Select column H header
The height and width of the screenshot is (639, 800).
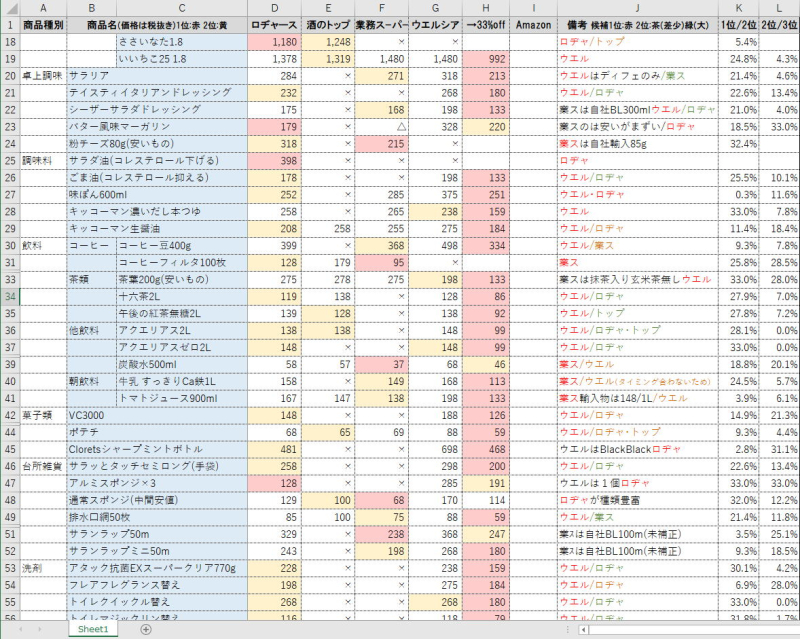tap(486, 8)
